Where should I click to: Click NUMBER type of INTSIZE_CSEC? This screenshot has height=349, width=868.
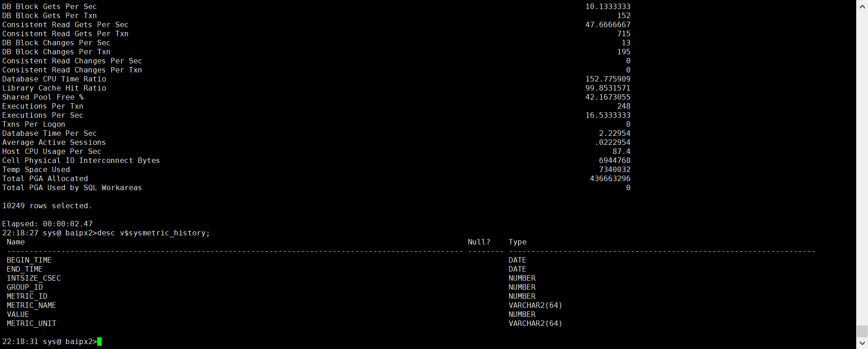522,278
